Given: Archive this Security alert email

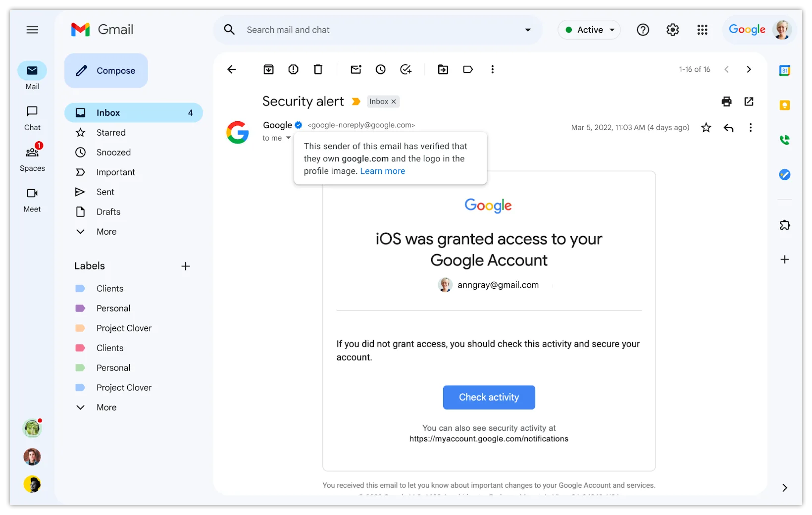Looking at the screenshot, I should [268, 69].
